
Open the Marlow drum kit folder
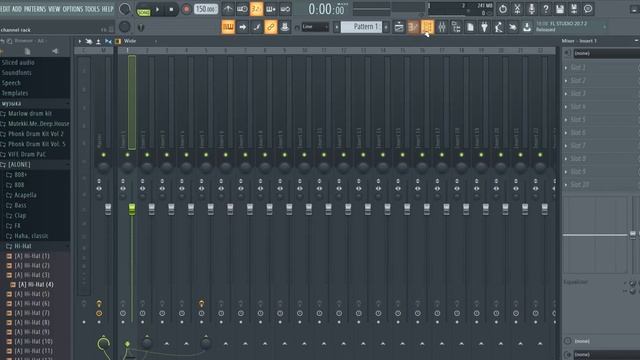(30, 113)
